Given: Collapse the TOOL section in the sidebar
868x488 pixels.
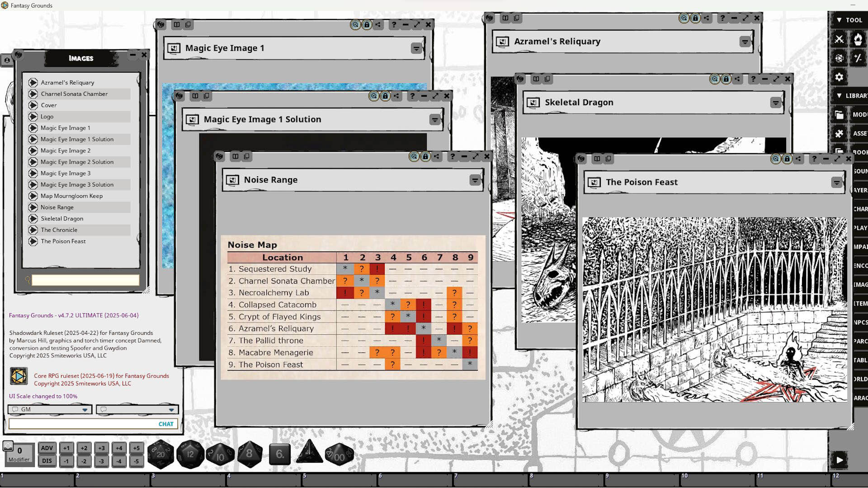Looking at the screenshot, I should [840, 20].
